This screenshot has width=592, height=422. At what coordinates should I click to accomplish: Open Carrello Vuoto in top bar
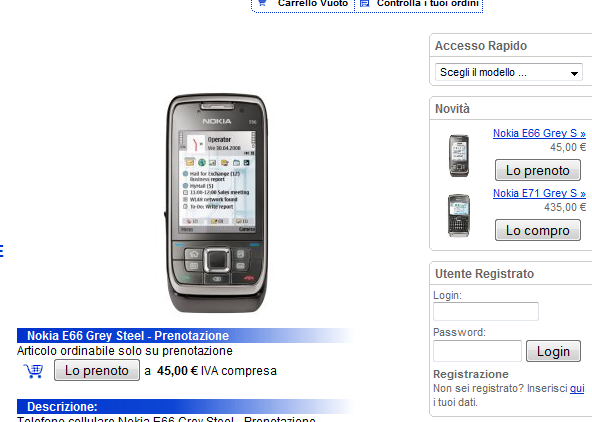point(313,3)
